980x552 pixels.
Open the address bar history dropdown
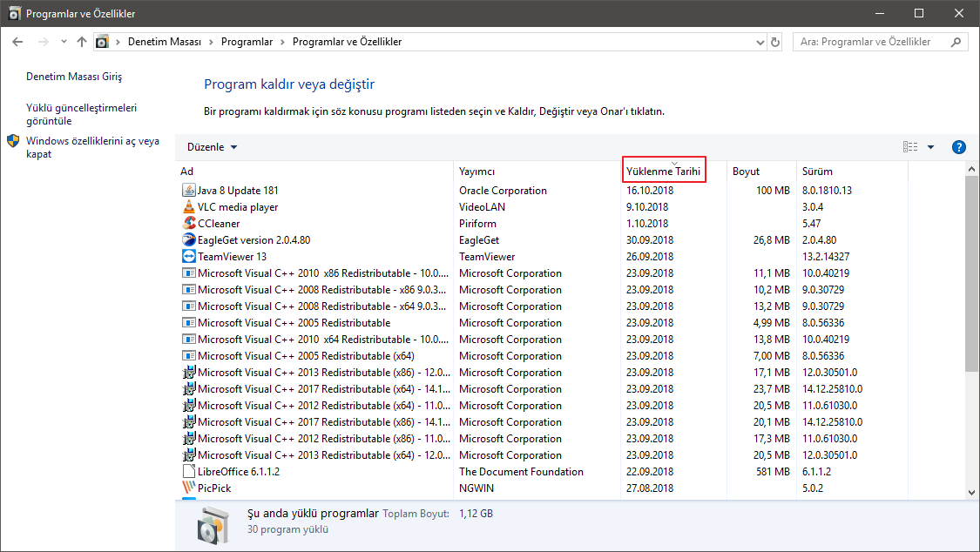[x=760, y=42]
